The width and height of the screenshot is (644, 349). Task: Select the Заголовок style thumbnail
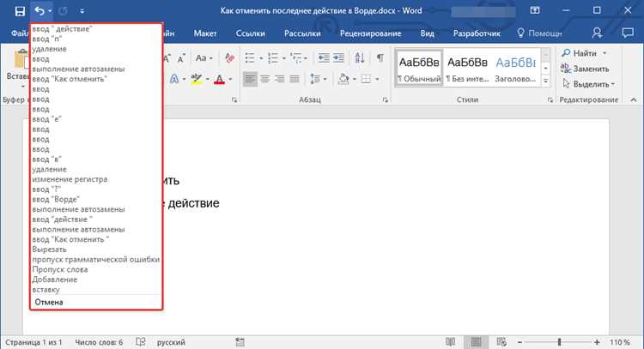pyautogui.click(x=515, y=67)
